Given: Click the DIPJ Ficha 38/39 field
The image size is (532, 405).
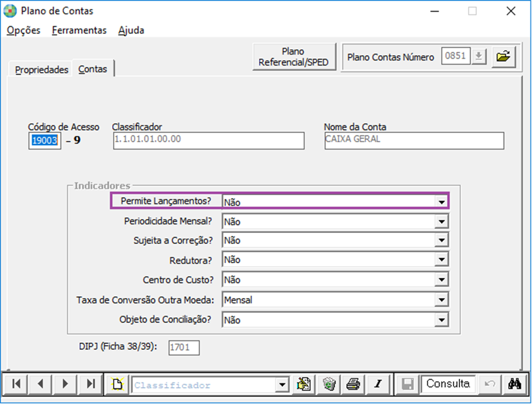Looking at the screenshot, I should [x=184, y=347].
